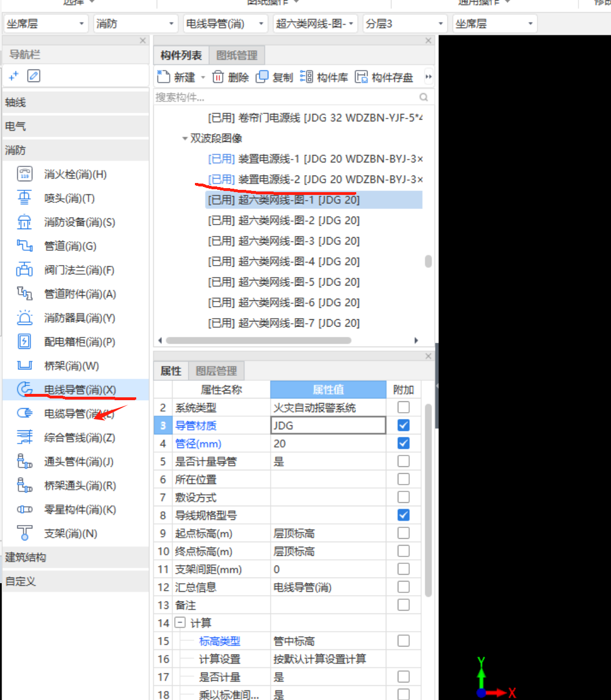Toggle 附加 checkbox for 起点标高(m) row
Viewport: 611px width, 700px height.
(404, 533)
